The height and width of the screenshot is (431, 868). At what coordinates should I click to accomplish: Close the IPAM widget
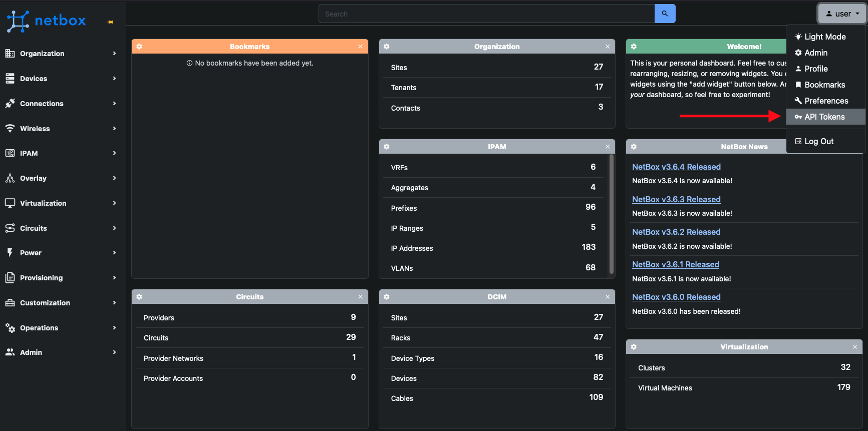[608, 147]
